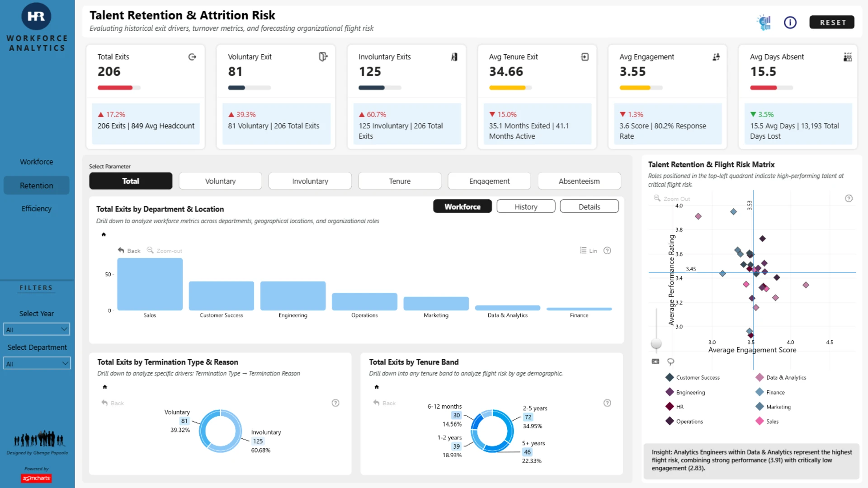Click the Lin scale icon on bar chart
The width and height of the screenshot is (868, 488).
583,250
